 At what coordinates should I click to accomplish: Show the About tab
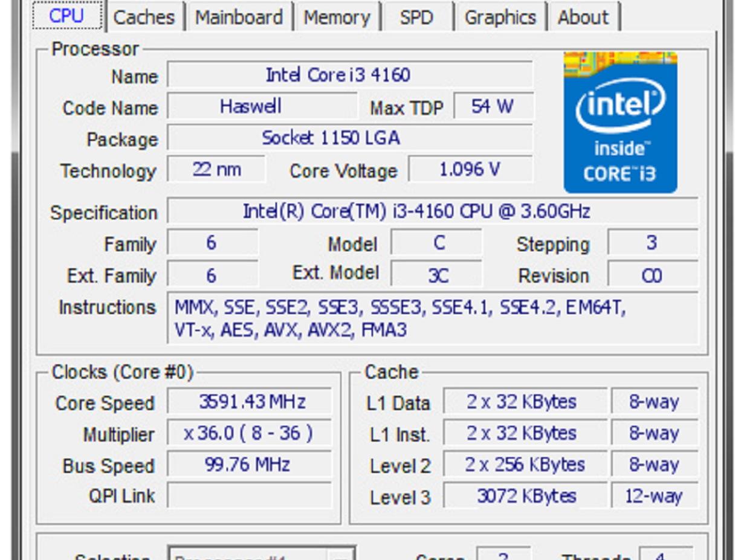[583, 18]
